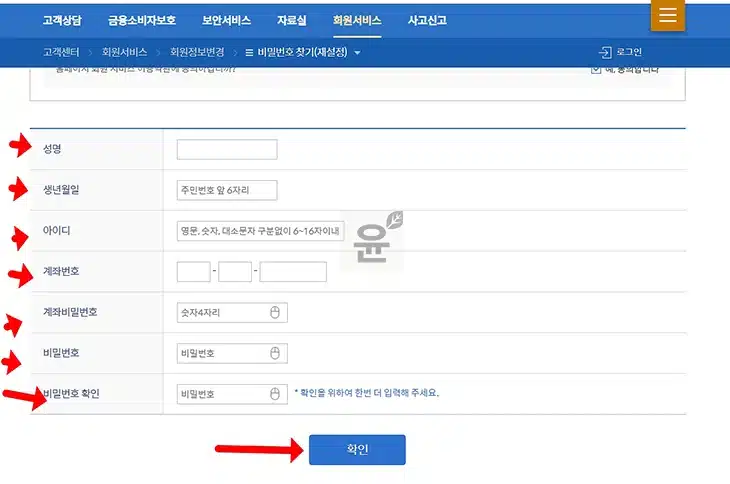Open the orange hamburger menu

(x=668, y=15)
